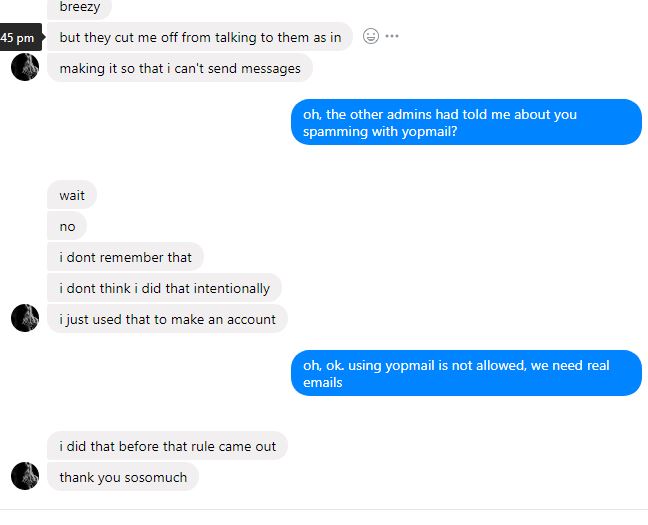Open sender's avatar beside "thank you sosomuch"
The image size is (648, 525).
point(25,476)
